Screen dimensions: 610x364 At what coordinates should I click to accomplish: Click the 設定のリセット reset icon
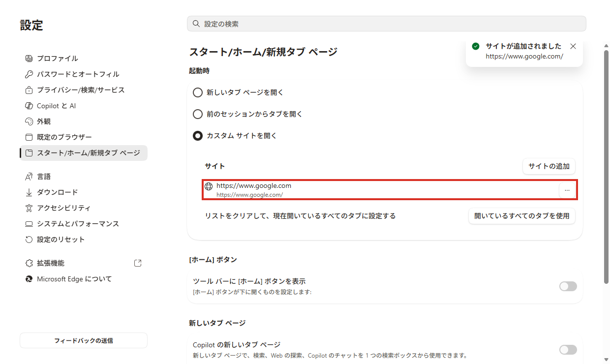coord(29,240)
